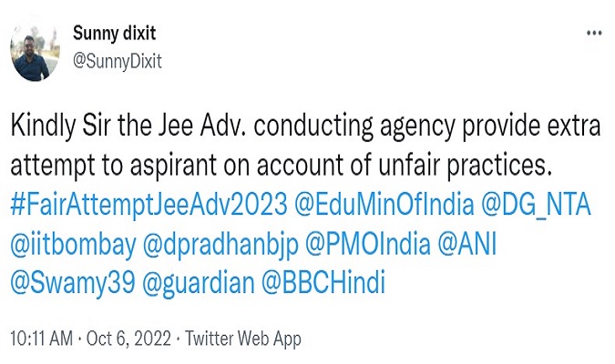Go to the @iitbombay profile mention
This screenshot has height=364, width=615.
63,244
